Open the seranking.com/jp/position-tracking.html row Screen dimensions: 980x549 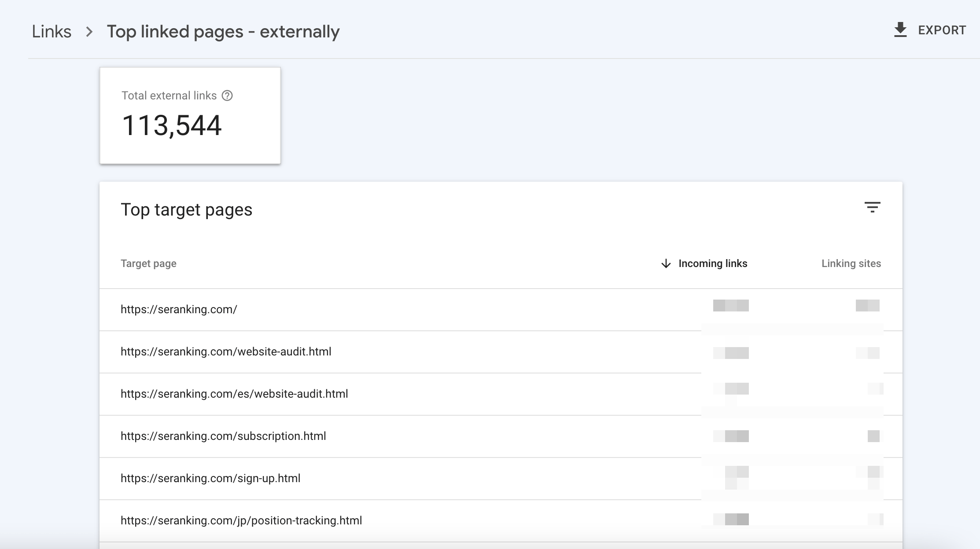coord(501,521)
